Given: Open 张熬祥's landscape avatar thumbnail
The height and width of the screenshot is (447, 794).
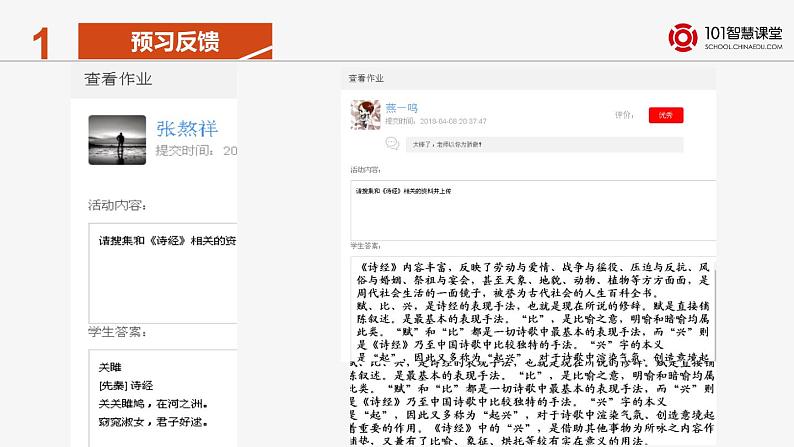Looking at the screenshot, I should click(x=117, y=140).
